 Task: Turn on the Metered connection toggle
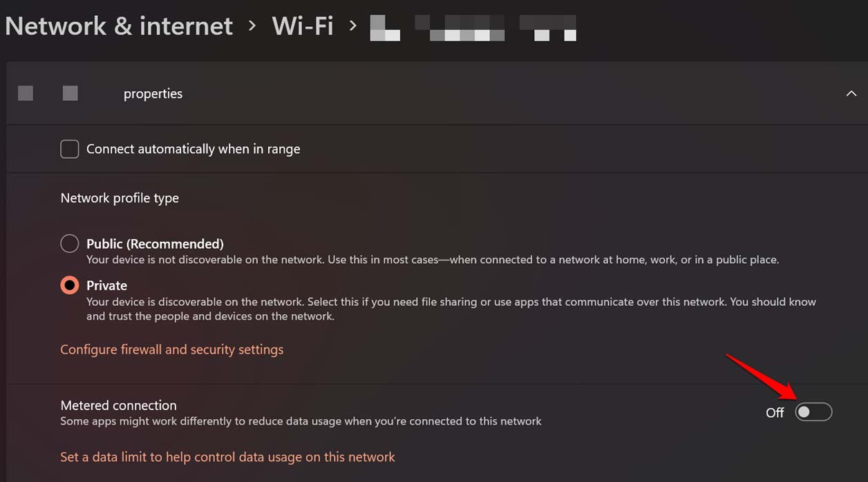[813, 412]
